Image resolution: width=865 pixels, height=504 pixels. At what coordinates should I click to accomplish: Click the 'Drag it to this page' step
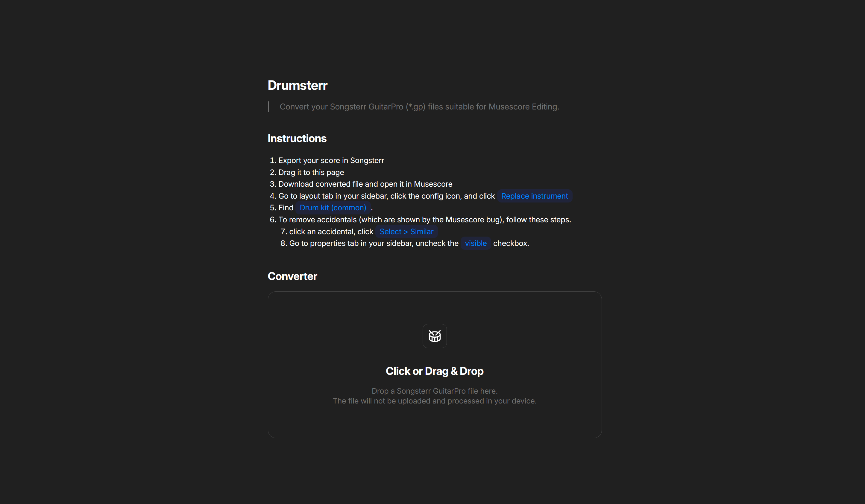click(311, 172)
